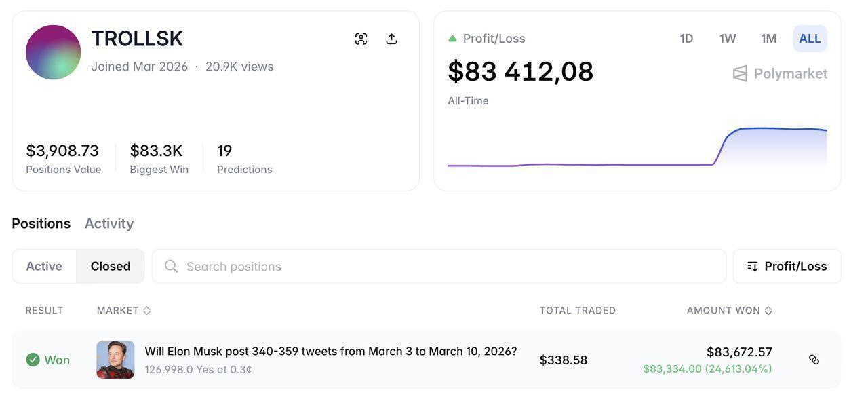This screenshot has height=399, width=868.
Task: Select the 1M time range
Action: click(768, 39)
